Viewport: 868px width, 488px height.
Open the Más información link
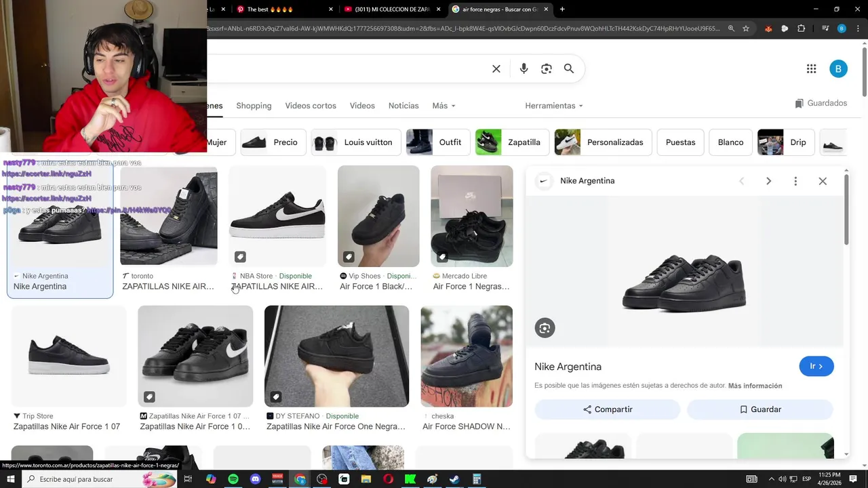click(x=755, y=386)
